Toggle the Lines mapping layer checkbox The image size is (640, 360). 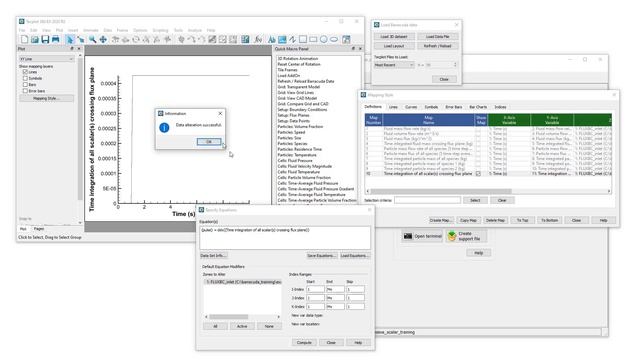point(25,72)
